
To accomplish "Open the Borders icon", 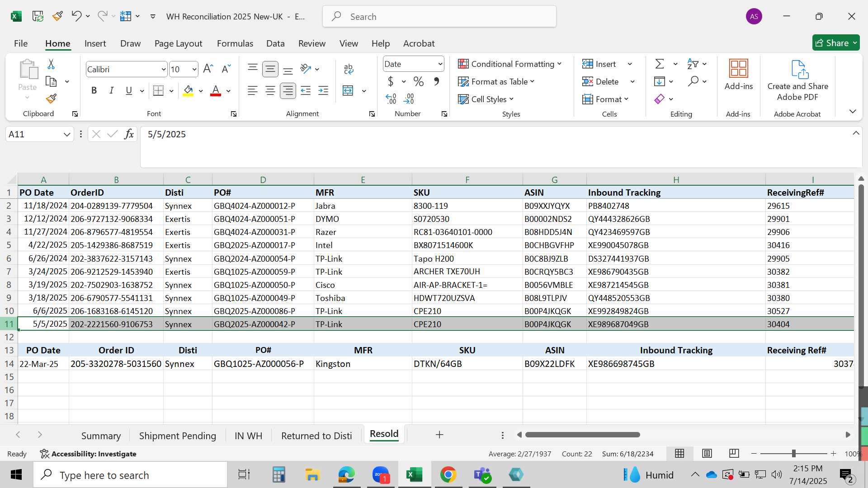I will click(x=158, y=91).
